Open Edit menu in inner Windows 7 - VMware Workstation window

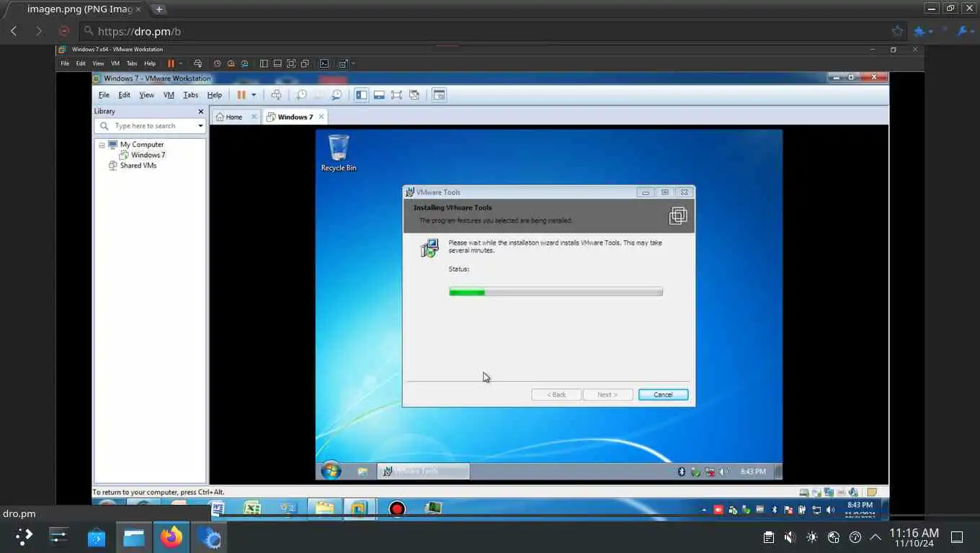[x=125, y=95]
